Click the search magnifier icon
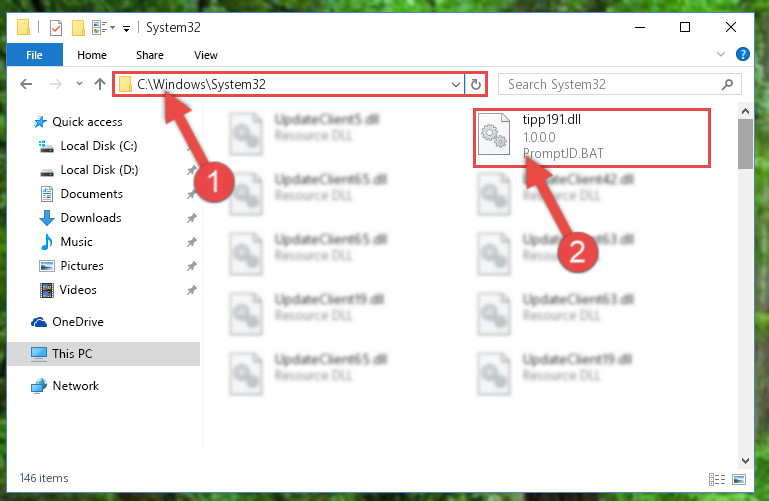 (727, 84)
